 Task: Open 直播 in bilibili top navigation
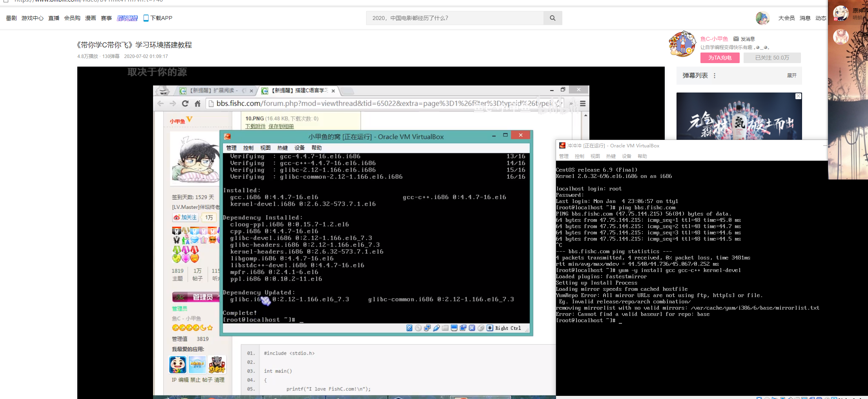point(54,18)
